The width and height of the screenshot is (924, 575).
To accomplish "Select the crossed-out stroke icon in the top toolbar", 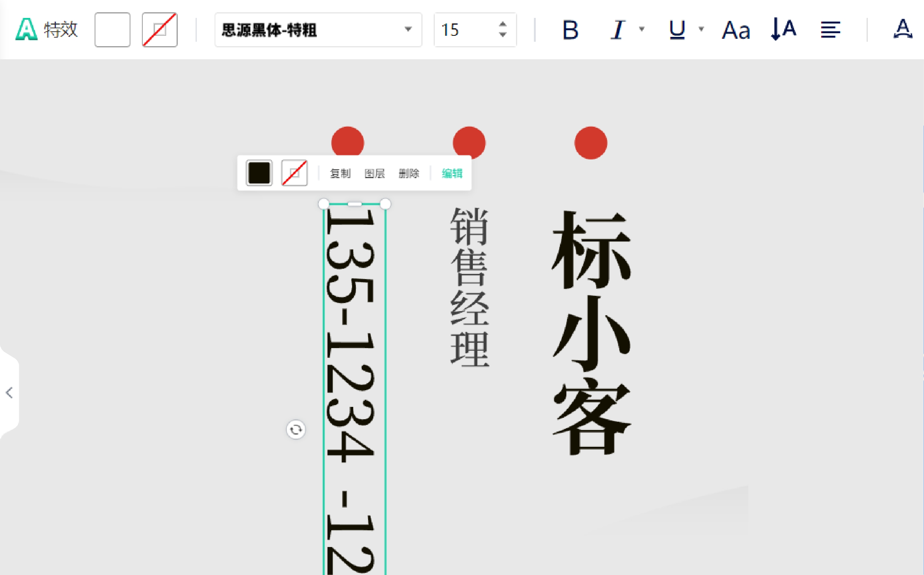I will (x=159, y=30).
